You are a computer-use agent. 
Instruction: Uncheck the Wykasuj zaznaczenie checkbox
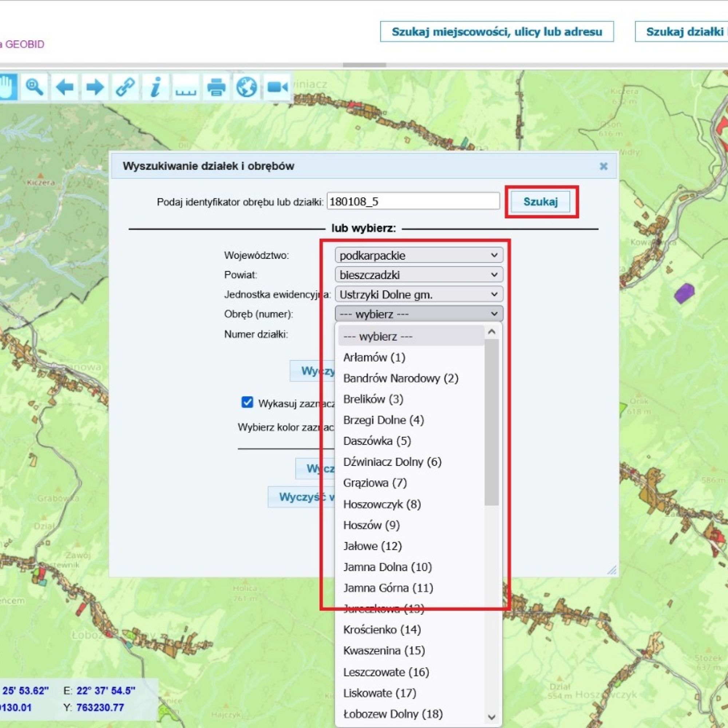click(x=247, y=402)
